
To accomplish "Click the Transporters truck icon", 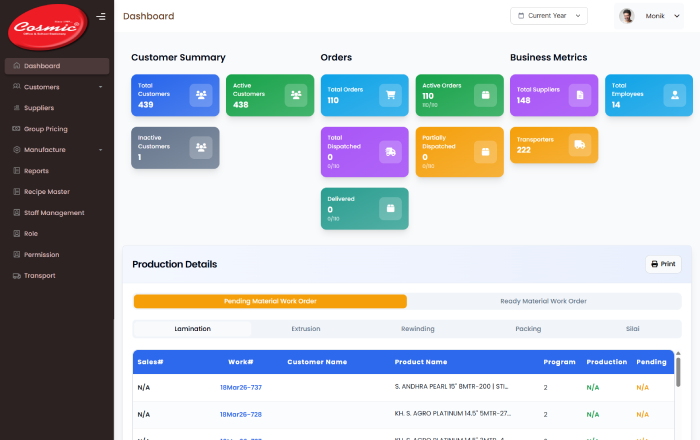I will click(x=580, y=145).
